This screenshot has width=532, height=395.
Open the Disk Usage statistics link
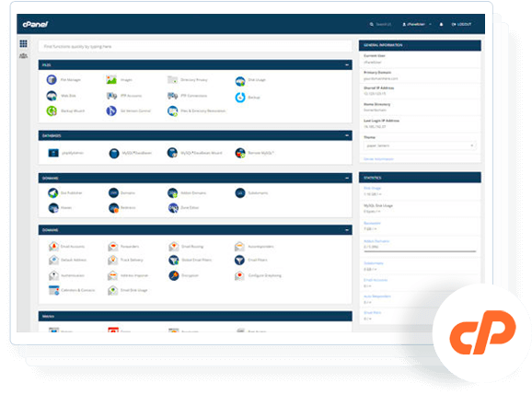pos(373,188)
